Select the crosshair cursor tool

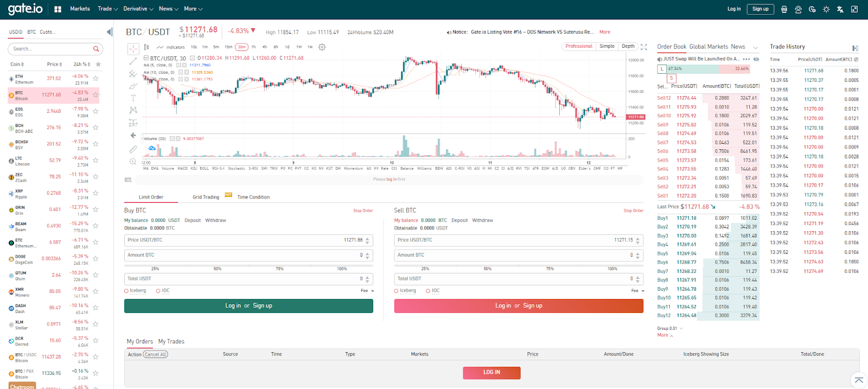pyautogui.click(x=133, y=49)
